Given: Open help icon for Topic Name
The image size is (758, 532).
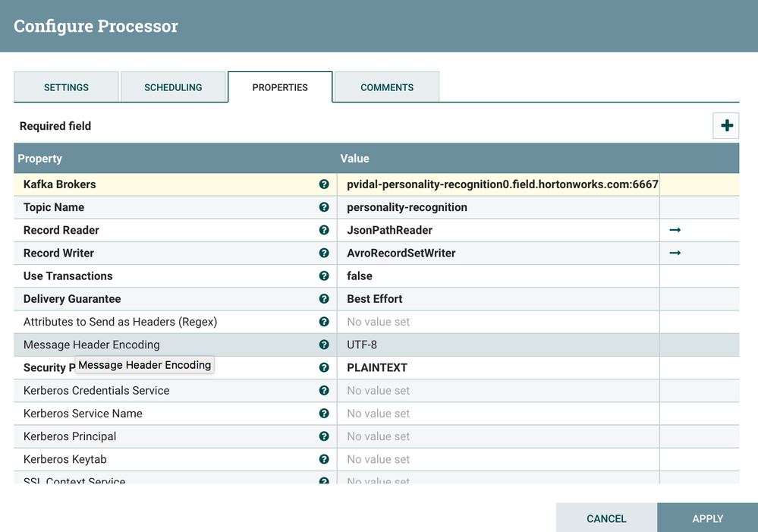Looking at the screenshot, I should (324, 207).
